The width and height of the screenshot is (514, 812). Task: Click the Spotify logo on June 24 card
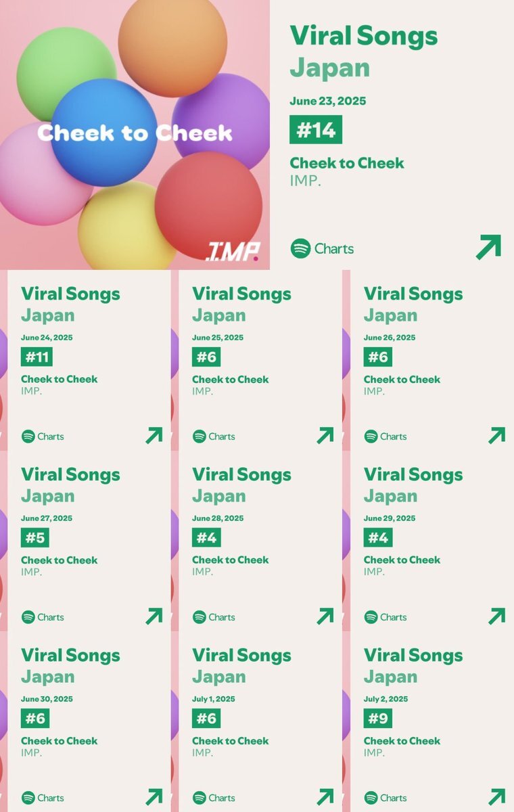(x=28, y=436)
